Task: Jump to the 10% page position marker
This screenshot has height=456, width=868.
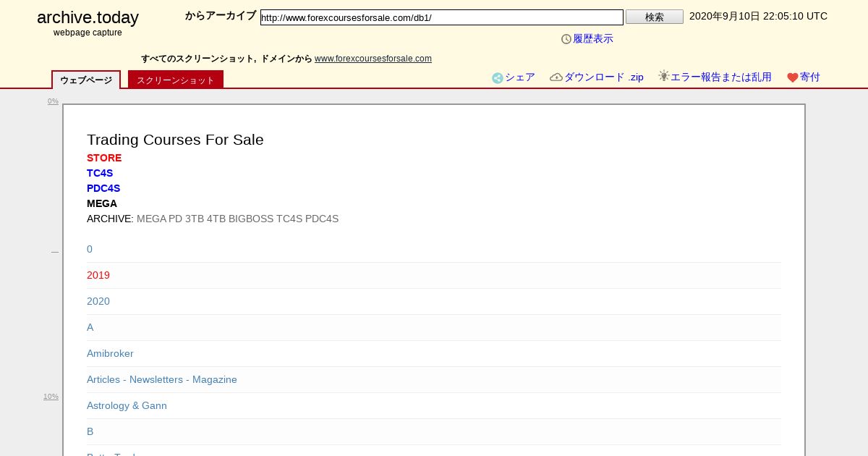Action: [51, 397]
